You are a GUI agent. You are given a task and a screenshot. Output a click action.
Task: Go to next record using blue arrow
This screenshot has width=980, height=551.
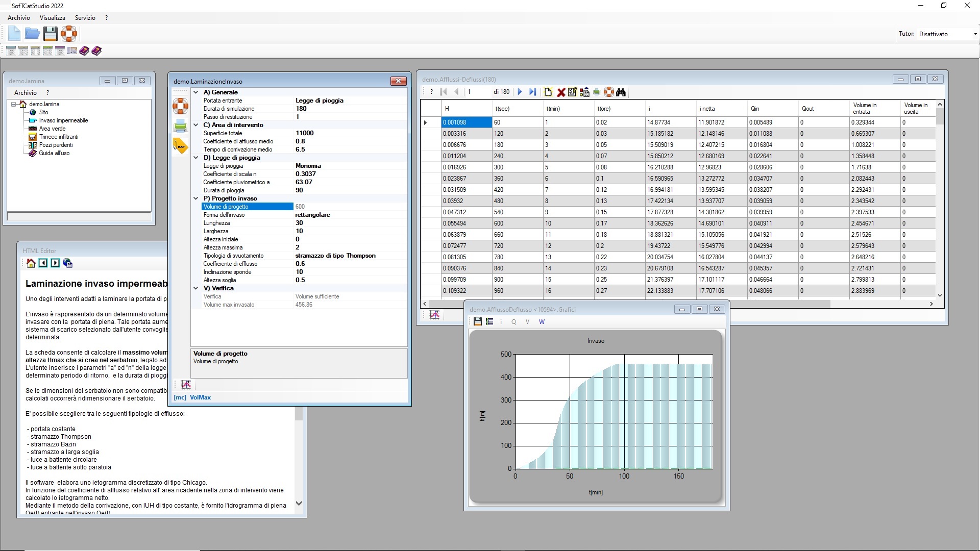520,92
